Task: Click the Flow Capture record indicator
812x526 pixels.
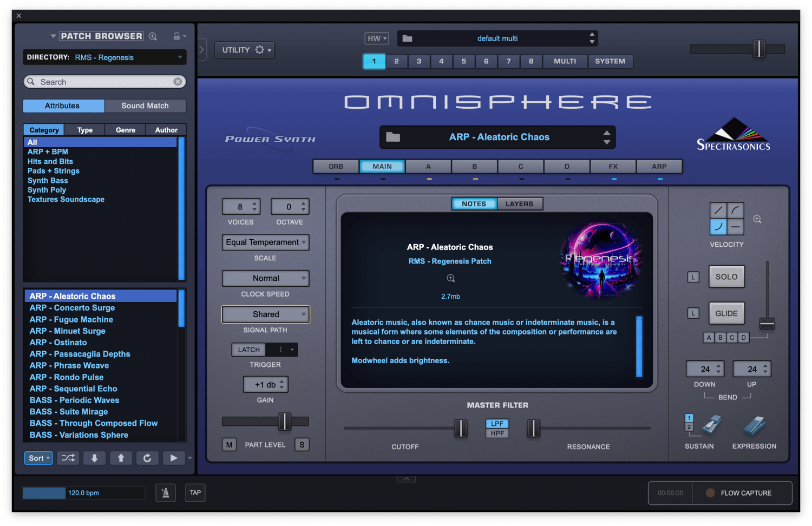Action: [710, 493]
